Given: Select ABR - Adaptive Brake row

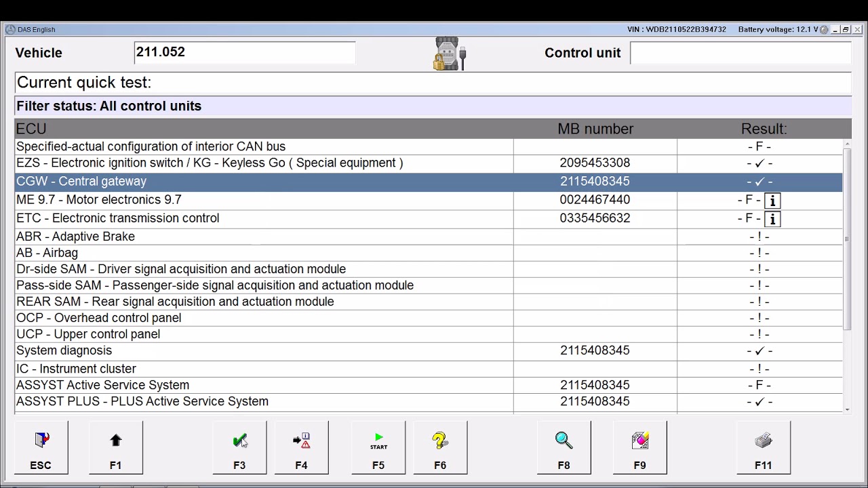Looking at the screenshot, I should click(x=429, y=237).
